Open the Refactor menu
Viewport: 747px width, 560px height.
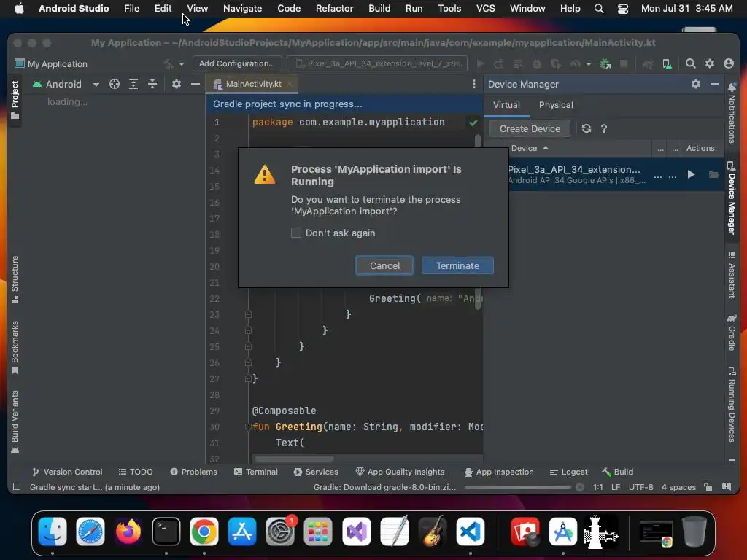click(334, 8)
